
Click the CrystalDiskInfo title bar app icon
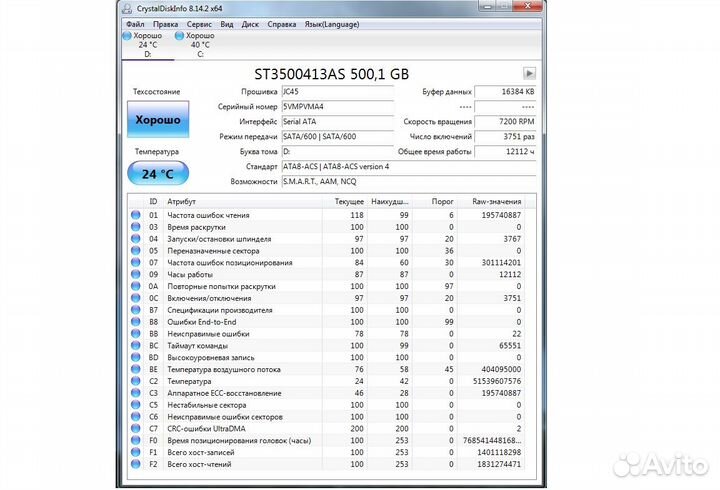[127, 8]
